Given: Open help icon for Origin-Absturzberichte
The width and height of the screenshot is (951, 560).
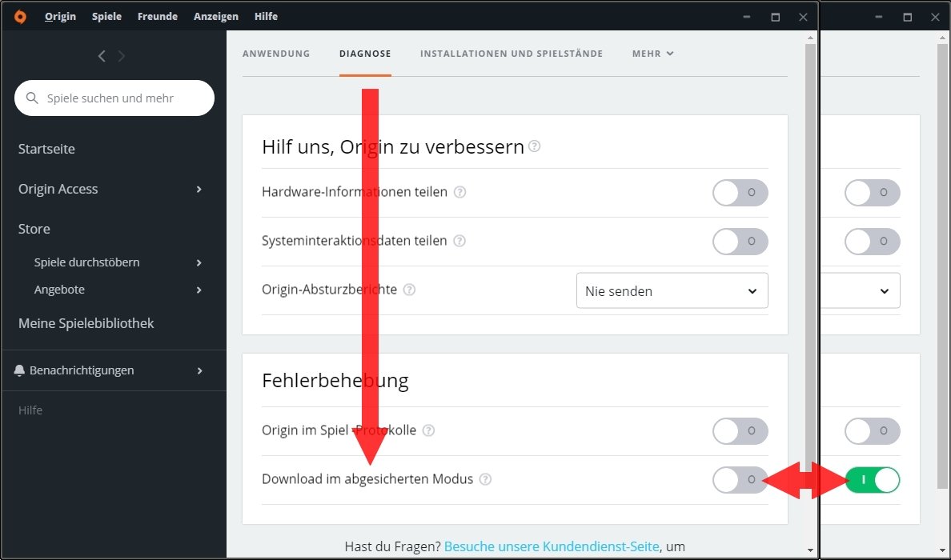Looking at the screenshot, I should pos(409,290).
